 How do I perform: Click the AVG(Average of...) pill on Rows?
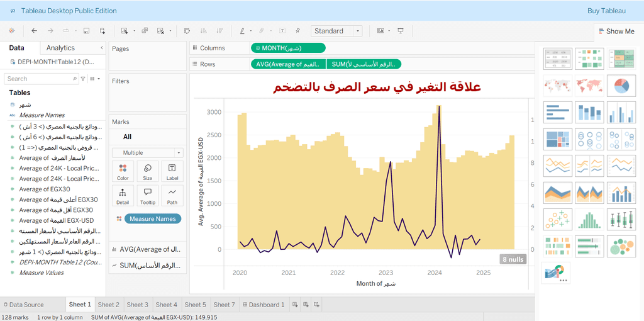tap(288, 64)
